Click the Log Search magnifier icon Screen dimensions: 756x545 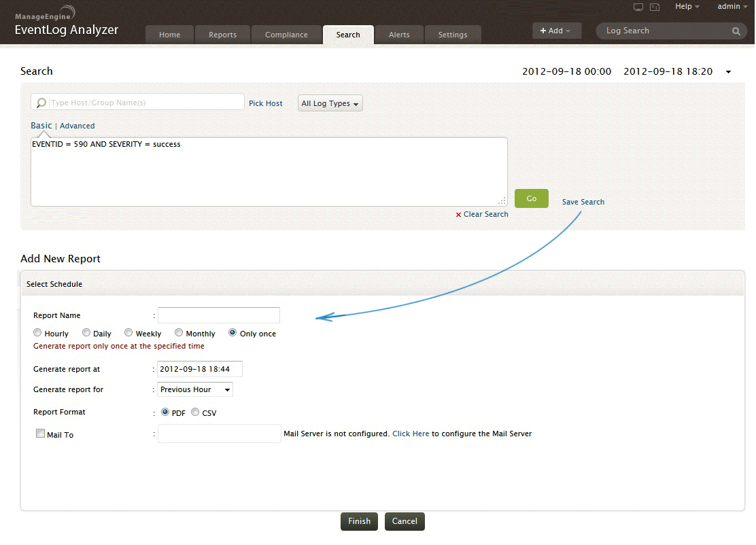(736, 31)
